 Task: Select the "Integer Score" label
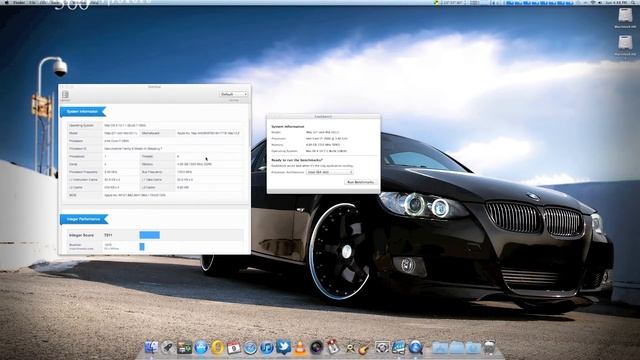(x=81, y=236)
